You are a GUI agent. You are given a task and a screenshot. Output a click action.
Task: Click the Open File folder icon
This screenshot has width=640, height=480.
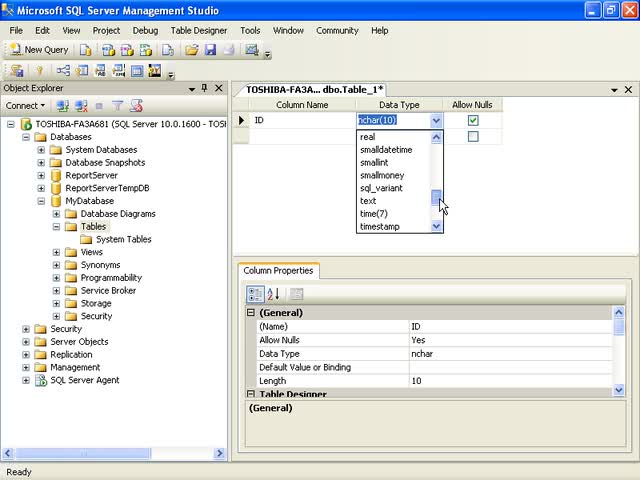(191, 50)
